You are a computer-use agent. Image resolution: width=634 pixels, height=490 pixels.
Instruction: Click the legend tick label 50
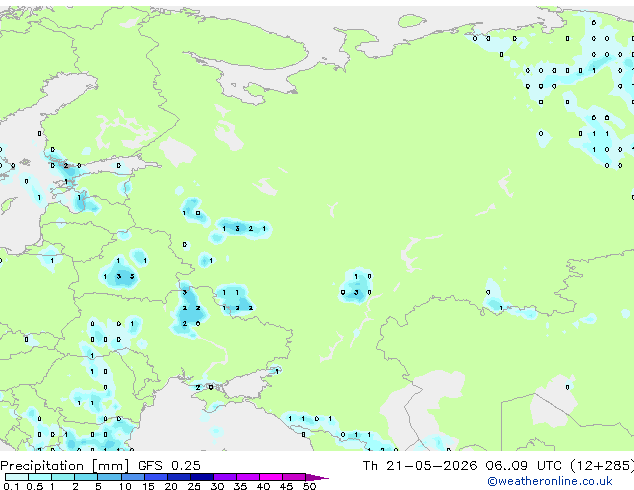[310, 486]
